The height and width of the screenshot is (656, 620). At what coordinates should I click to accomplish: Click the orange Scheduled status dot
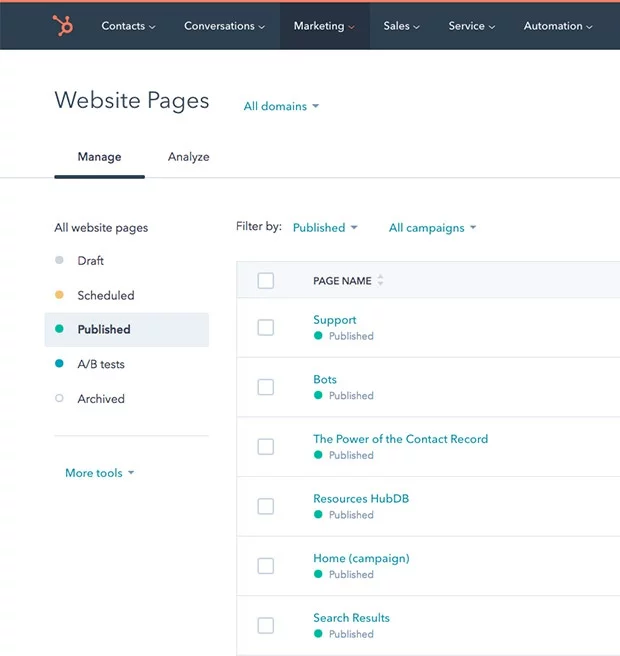(59, 295)
